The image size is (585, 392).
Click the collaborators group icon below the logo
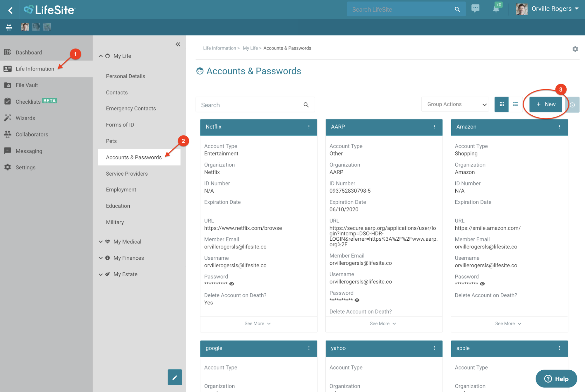click(9, 27)
